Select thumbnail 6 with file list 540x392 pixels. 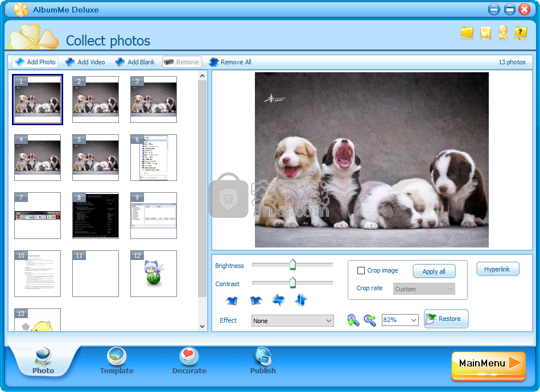154,158
